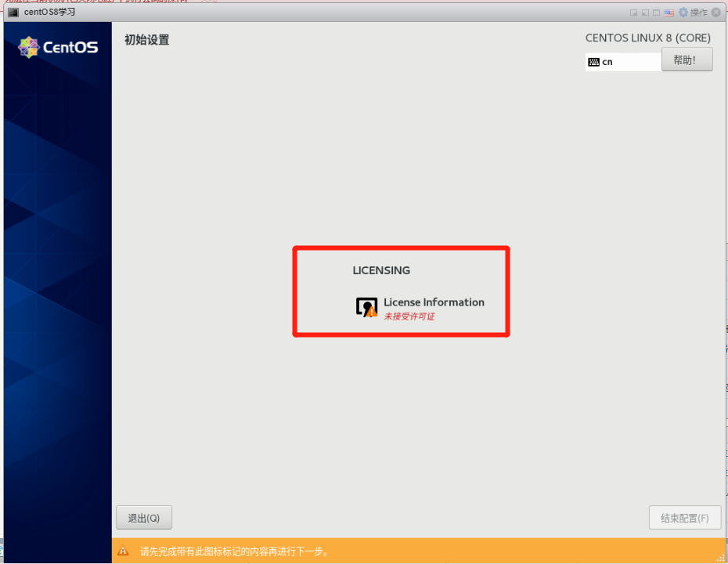Screen dimensions: 728x564
Task: Click the US flag keyboard icon in the title bar
Action: coord(669,13)
